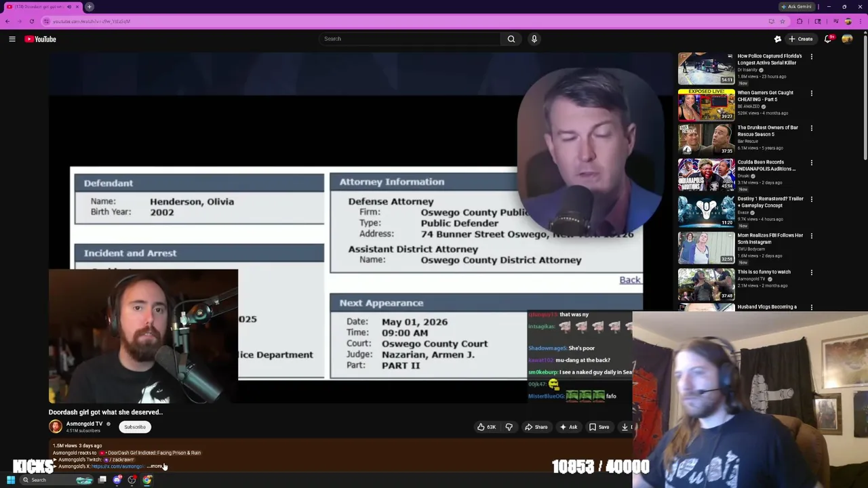
Task: Open the Windows Start menu
Action: (11, 481)
